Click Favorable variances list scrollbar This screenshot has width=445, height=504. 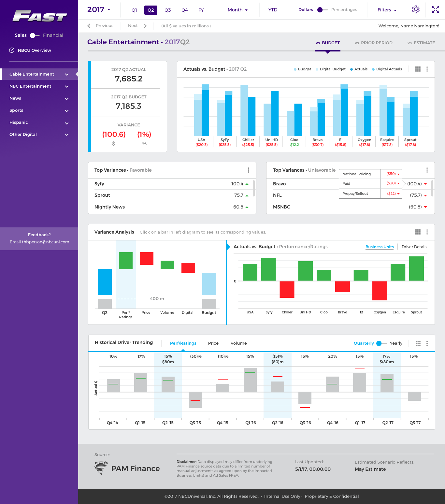tap(254, 188)
